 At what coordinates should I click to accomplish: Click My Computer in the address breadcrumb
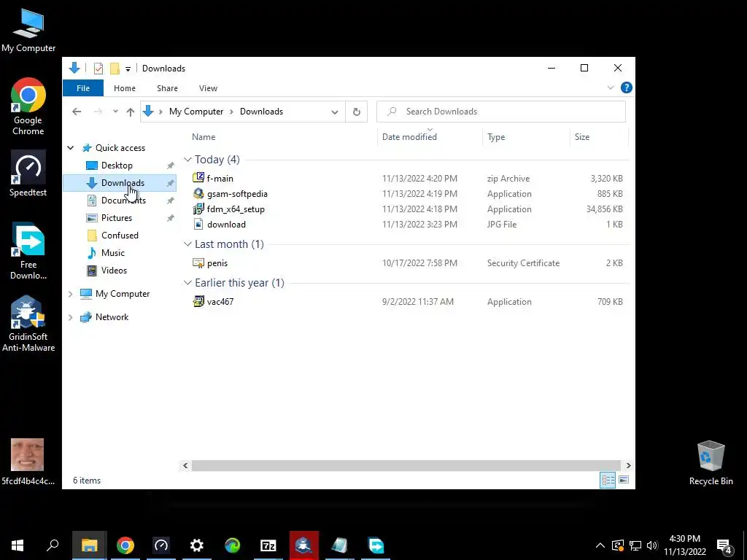click(x=196, y=112)
